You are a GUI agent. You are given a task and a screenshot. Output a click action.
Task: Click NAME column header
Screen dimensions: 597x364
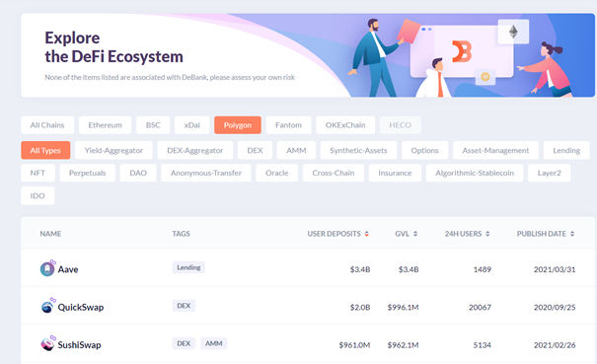click(x=50, y=234)
